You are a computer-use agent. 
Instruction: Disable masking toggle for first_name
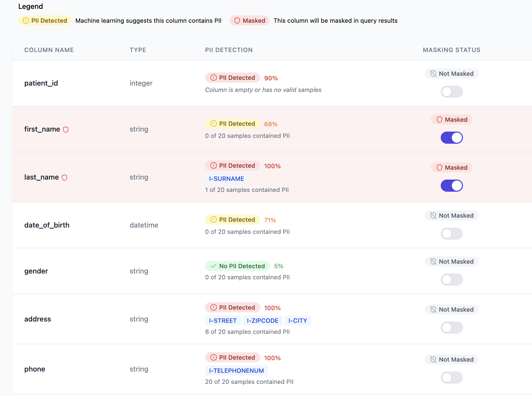click(452, 138)
